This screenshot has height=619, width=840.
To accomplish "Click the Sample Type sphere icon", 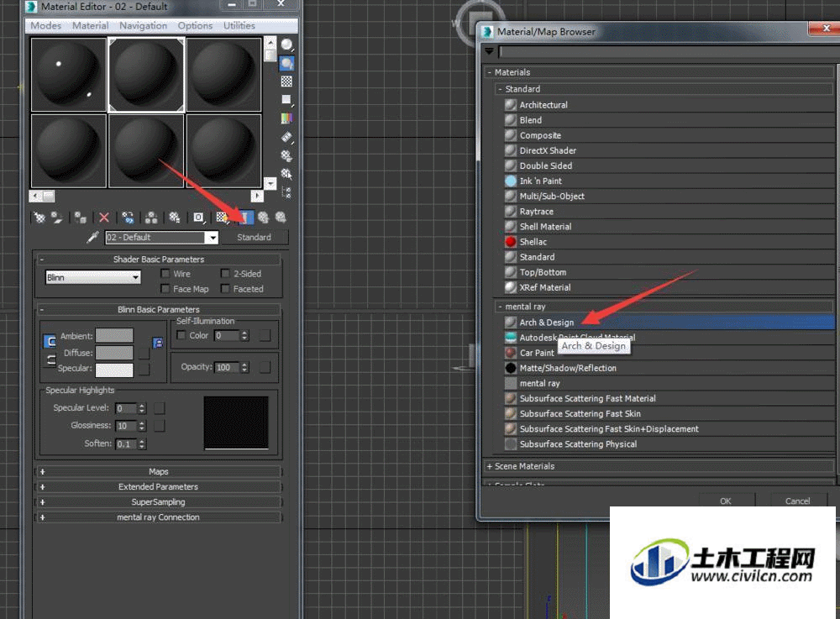I will point(287,45).
